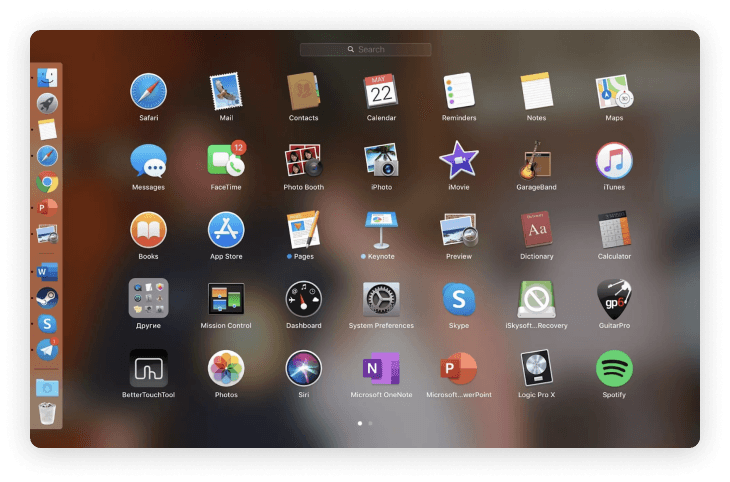Open Safari from Launchpad grid
This screenshot has width=730, height=482.
click(148, 91)
